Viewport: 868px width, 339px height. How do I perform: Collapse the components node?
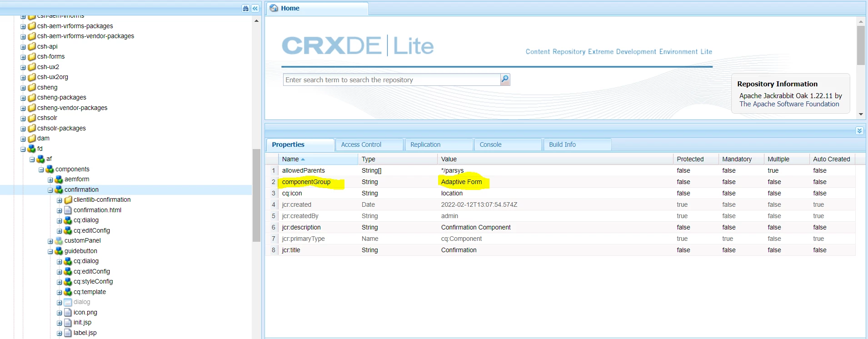pos(41,169)
